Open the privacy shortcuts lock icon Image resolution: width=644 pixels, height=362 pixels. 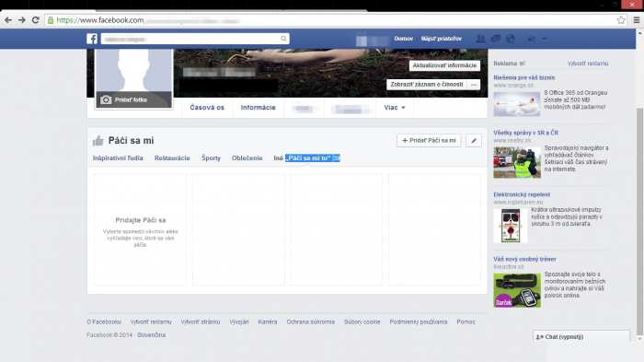coord(532,39)
